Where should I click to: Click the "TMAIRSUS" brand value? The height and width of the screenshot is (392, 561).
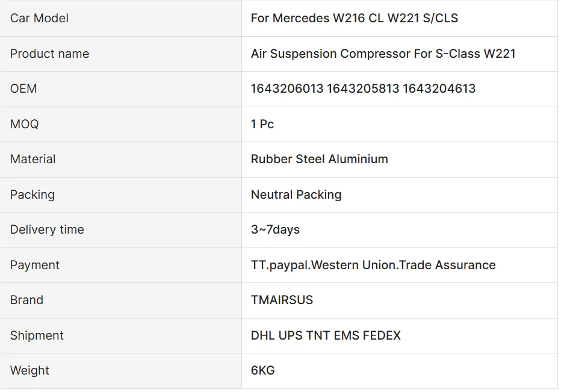pyautogui.click(x=282, y=300)
